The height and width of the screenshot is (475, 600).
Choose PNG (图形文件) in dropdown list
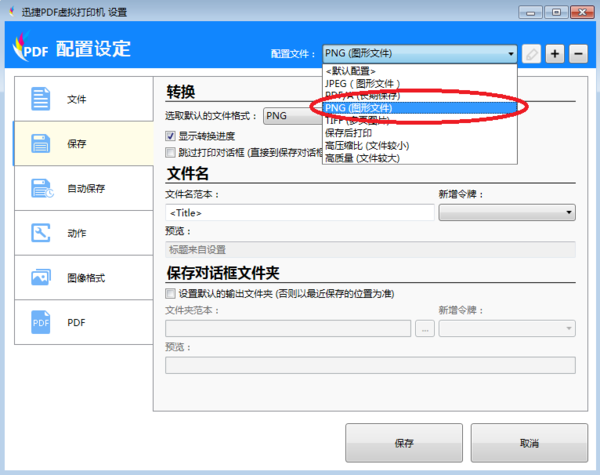[x=420, y=108]
